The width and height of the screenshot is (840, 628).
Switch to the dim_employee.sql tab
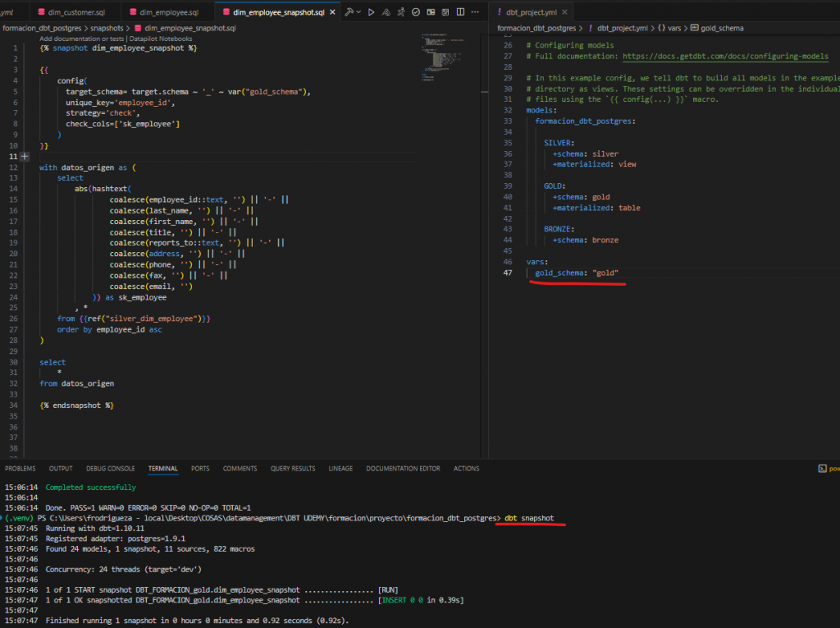(168, 13)
